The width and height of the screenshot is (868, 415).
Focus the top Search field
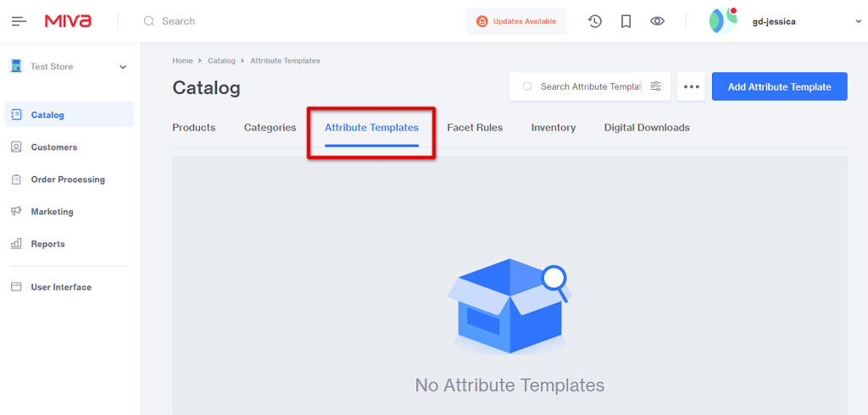click(178, 21)
